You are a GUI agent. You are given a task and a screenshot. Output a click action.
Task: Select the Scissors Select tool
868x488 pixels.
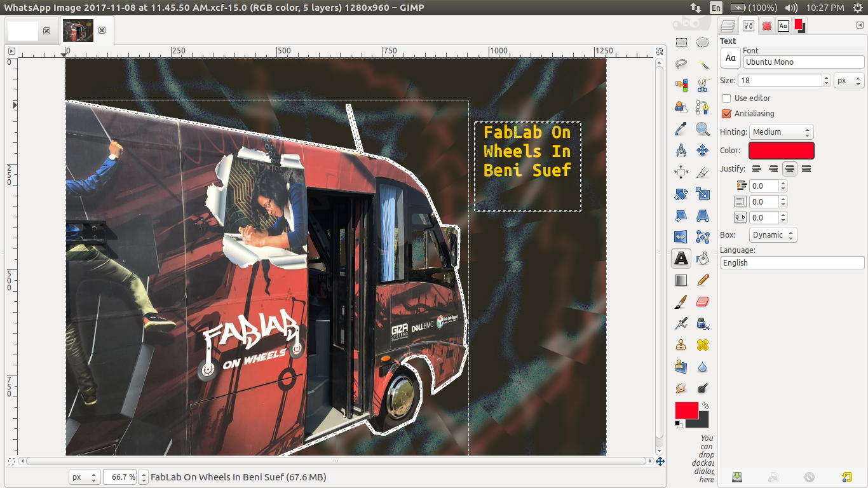(x=702, y=86)
